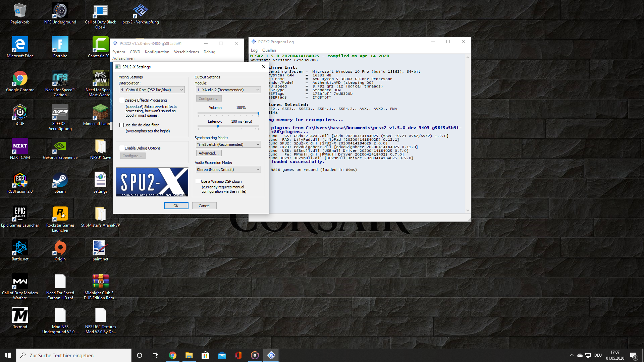Open Cortana circle icon on taskbar
Screen dimensions: 644x362
tap(140, 355)
